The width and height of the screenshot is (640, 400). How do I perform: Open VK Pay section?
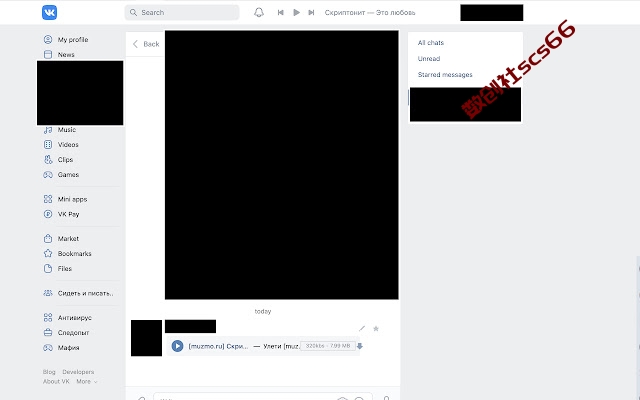point(68,214)
